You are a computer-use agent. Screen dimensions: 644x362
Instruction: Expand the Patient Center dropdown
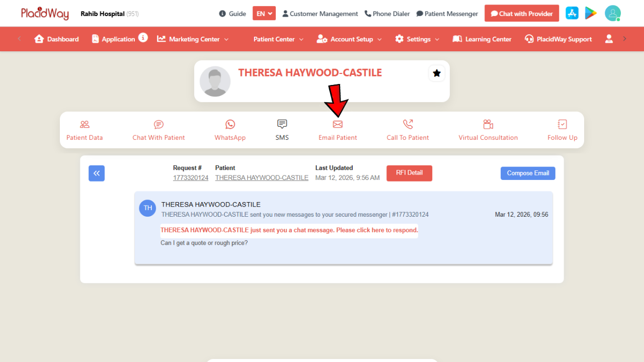tap(278, 39)
